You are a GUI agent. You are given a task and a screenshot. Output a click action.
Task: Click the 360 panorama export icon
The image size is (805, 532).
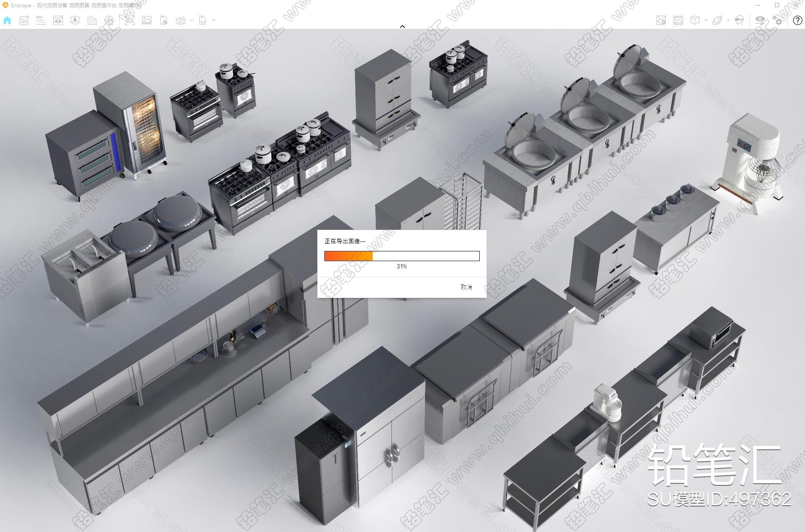pyautogui.click(x=181, y=20)
